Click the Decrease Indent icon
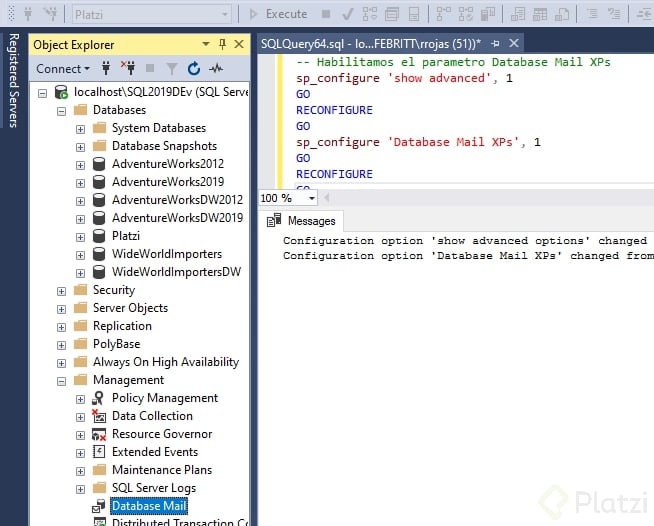Image resolution: width=654 pixels, height=526 pixels. click(x=645, y=14)
